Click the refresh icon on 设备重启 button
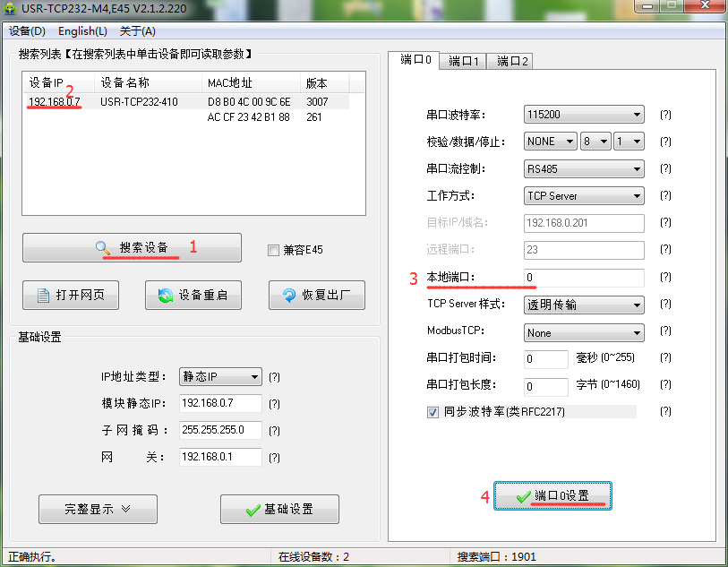The image size is (728, 567). (x=166, y=296)
